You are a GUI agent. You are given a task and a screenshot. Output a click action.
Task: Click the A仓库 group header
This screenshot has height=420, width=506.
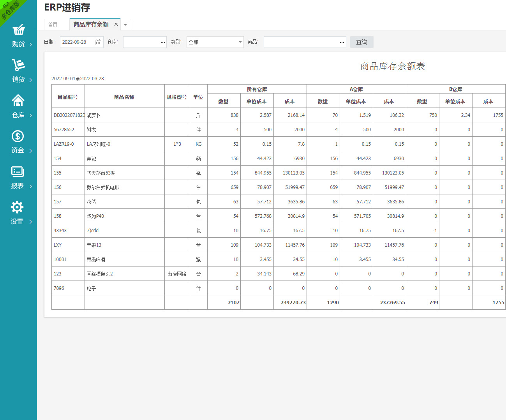(356, 89)
